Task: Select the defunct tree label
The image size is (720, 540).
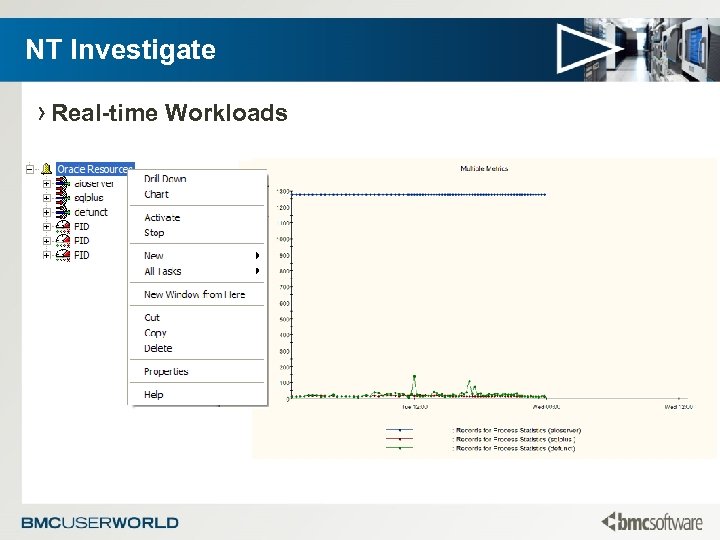Action: point(91,212)
